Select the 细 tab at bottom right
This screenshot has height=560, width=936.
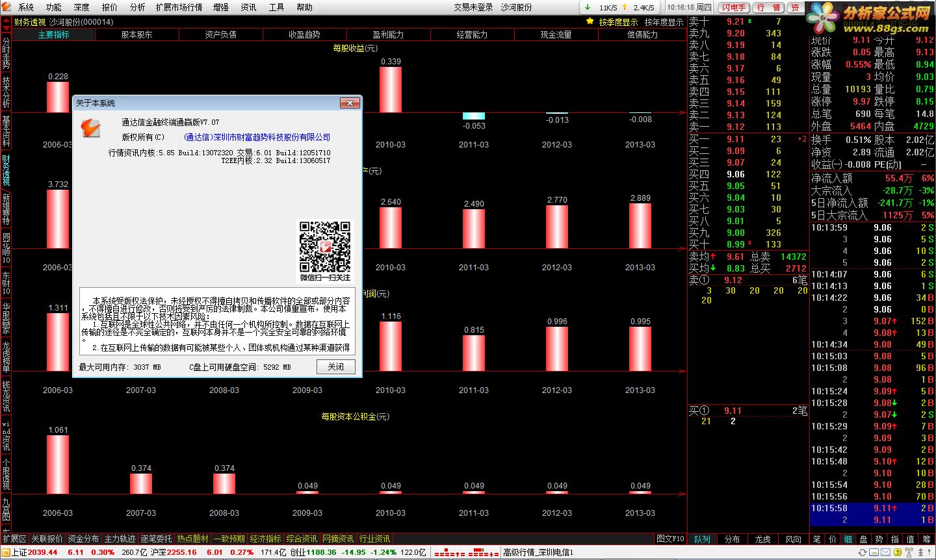click(x=848, y=539)
